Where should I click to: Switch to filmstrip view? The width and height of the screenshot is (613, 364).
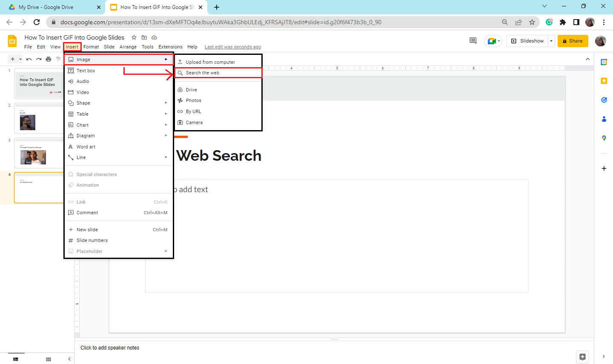(x=16, y=359)
